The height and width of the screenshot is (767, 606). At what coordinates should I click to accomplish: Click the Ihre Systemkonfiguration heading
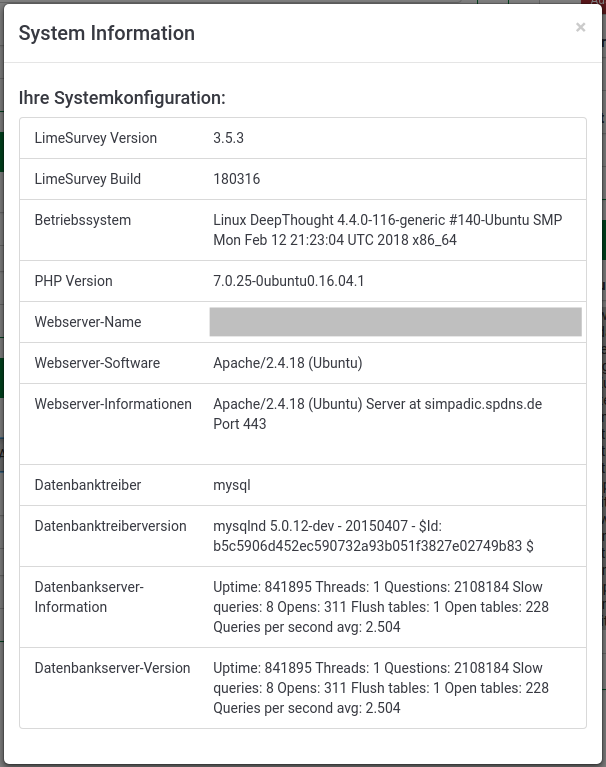click(122, 98)
